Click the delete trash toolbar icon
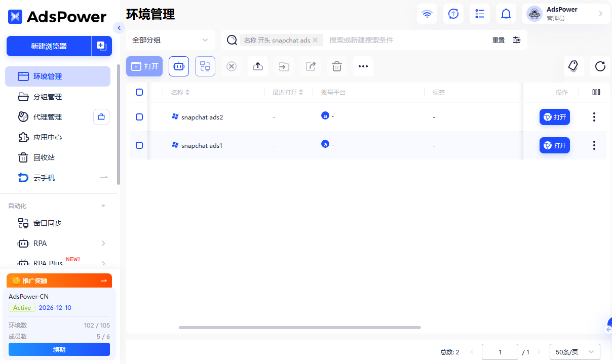 point(337,66)
